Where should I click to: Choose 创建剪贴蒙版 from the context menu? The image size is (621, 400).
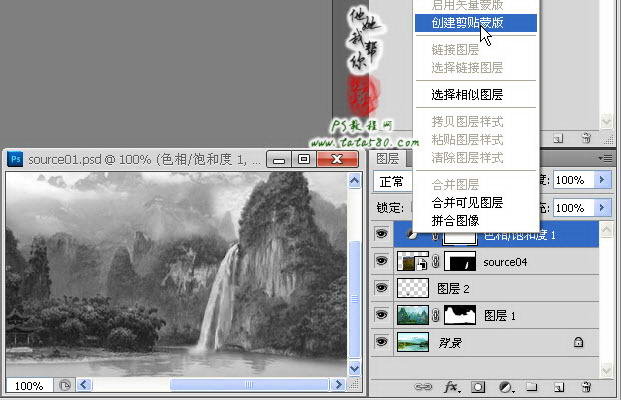476,23
